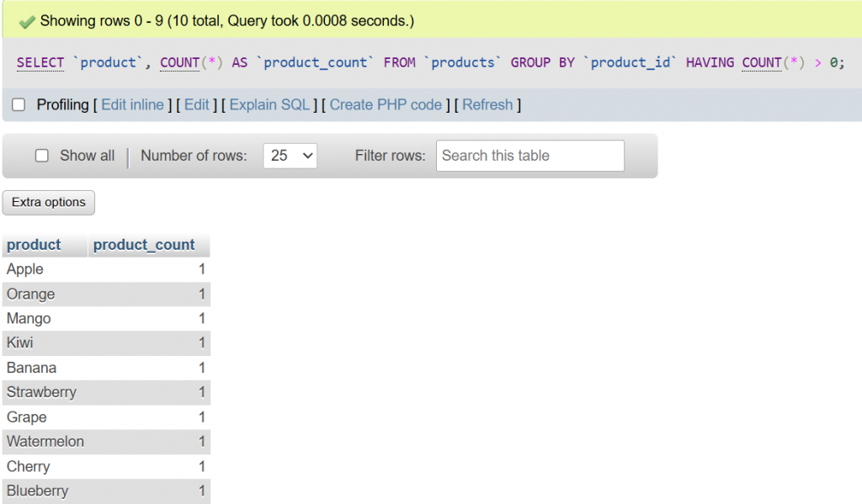Click the first COUNT function link
862x504 pixels.
point(179,63)
